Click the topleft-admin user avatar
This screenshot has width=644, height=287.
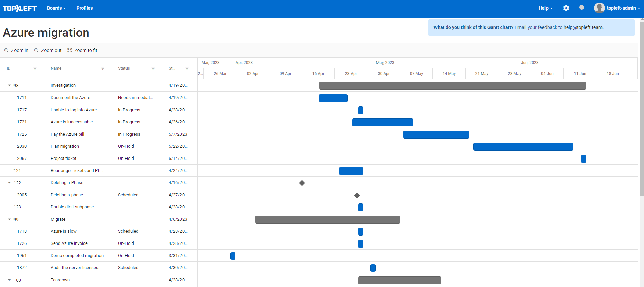[599, 8]
